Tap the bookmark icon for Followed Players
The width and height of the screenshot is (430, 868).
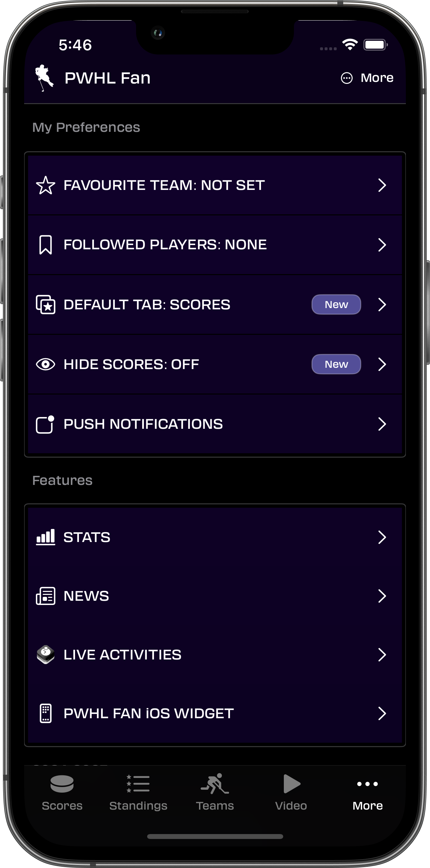point(45,245)
